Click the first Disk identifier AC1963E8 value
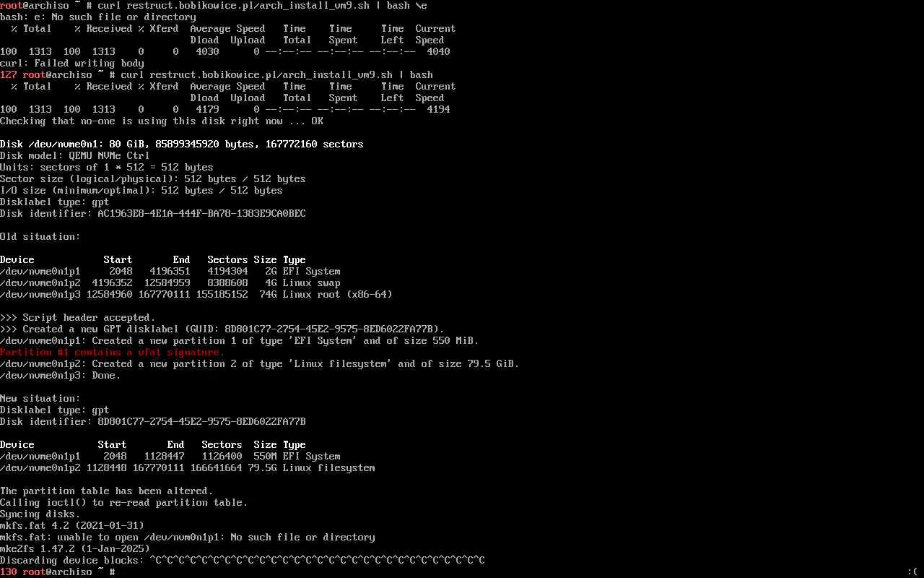The image size is (924, 578). pos(202,213)
